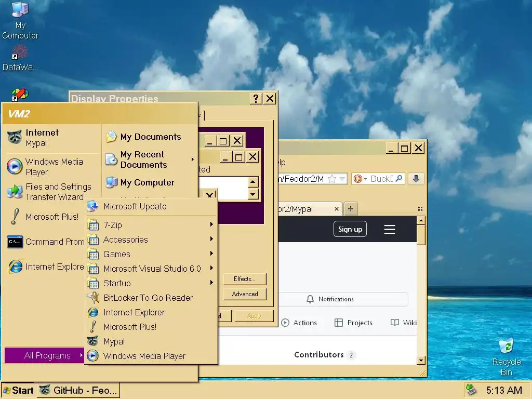532x399 pixels.
Task: Open Internet Explorer in left start column
Action: 45,267
